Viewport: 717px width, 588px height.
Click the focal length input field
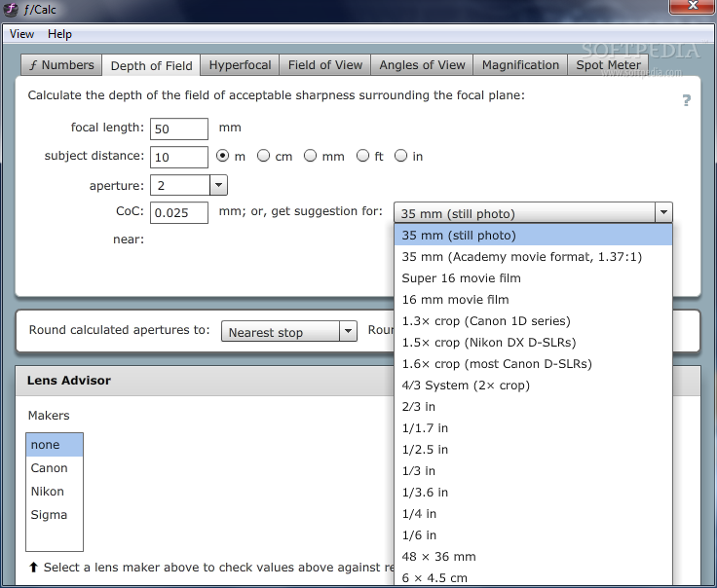(179, 129)
